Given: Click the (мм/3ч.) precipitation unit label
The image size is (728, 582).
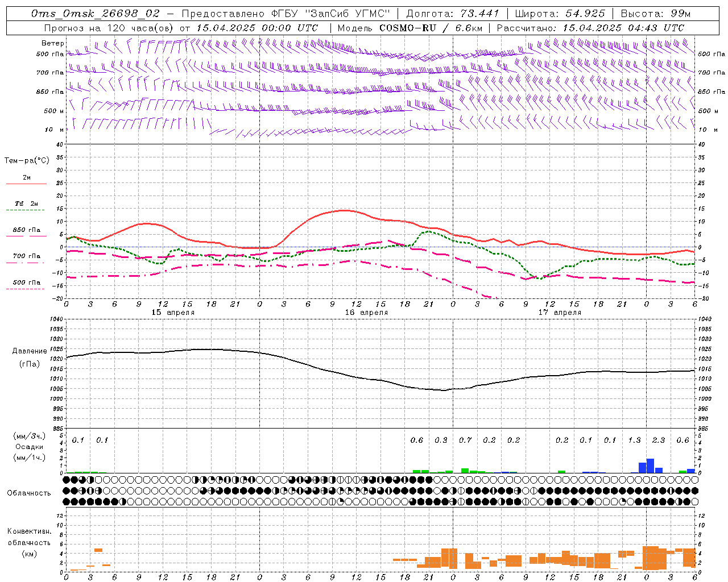Looking at the screenshot, I should (x=30, y=436).
